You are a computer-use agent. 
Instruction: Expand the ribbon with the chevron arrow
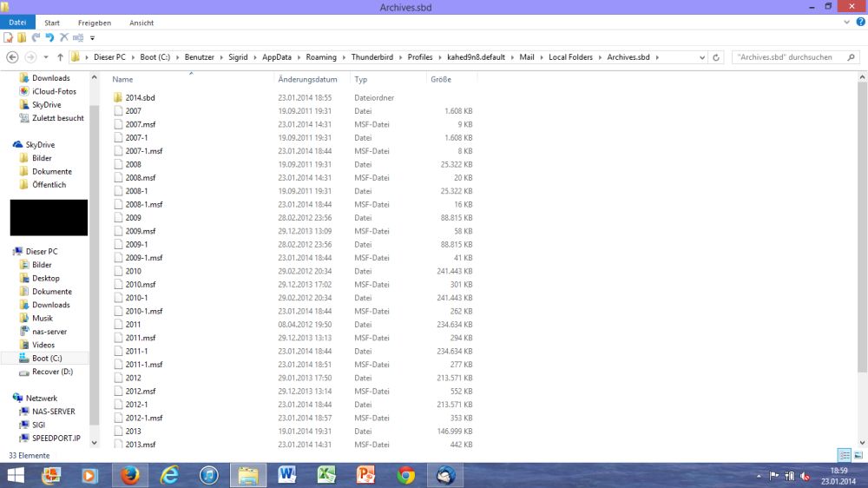[846, 23]
